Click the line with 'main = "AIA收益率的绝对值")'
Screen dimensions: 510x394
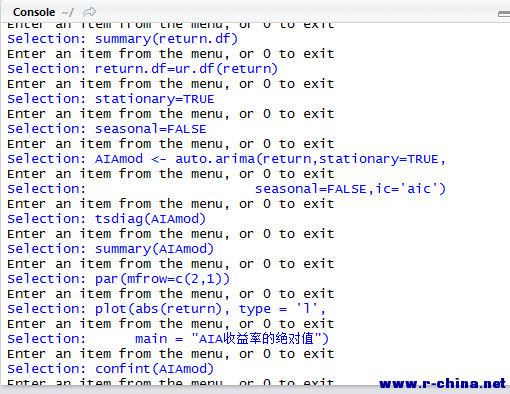(x=168, y=339)
